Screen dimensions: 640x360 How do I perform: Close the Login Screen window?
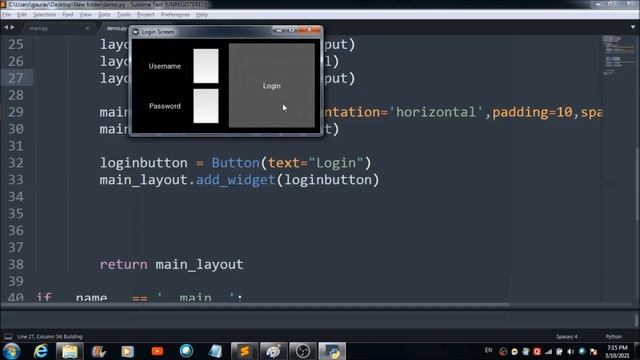pyautogui.click(x=309, y=30)
